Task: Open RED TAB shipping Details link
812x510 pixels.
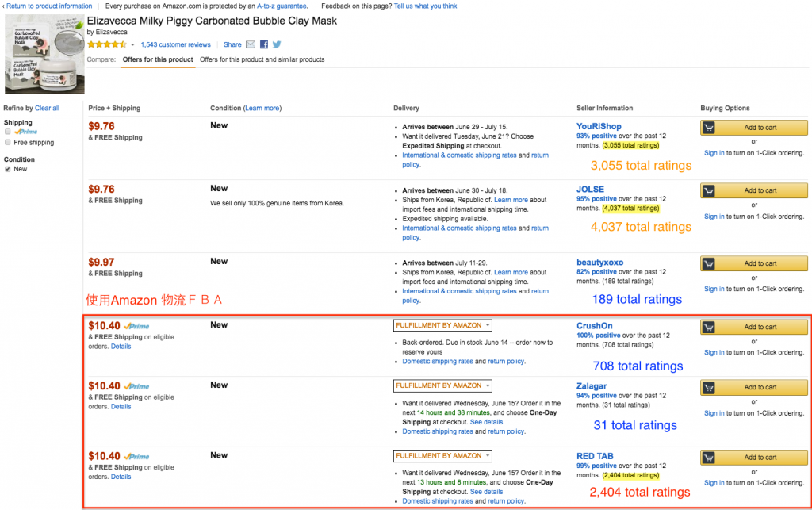Action: pyautogui.click(x=121, y=477)
